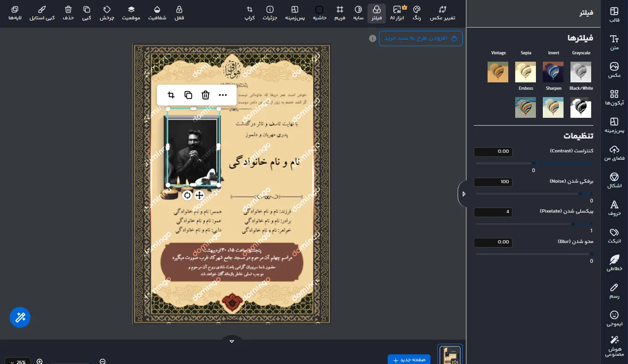The width and height of the screenshot is (628, 364).
Task: Click the Blur value input field
Action: (x=493, y=242)
